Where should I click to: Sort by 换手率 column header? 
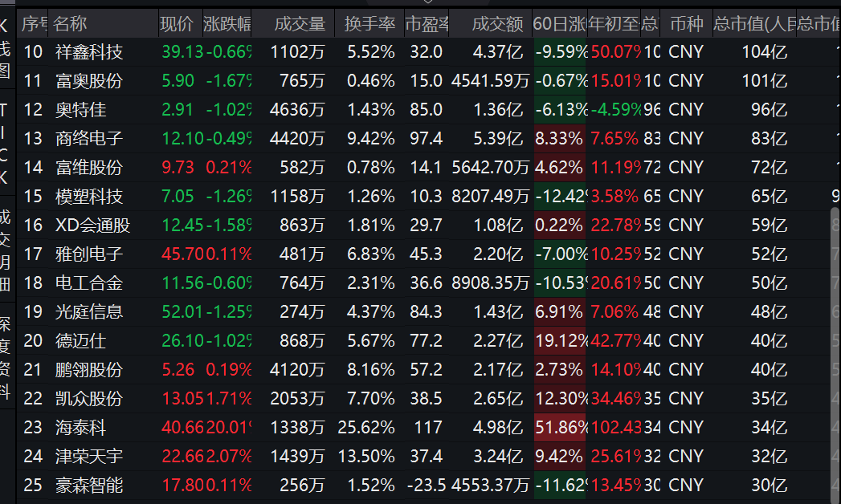pyautogui.click(x=369, y=23)
